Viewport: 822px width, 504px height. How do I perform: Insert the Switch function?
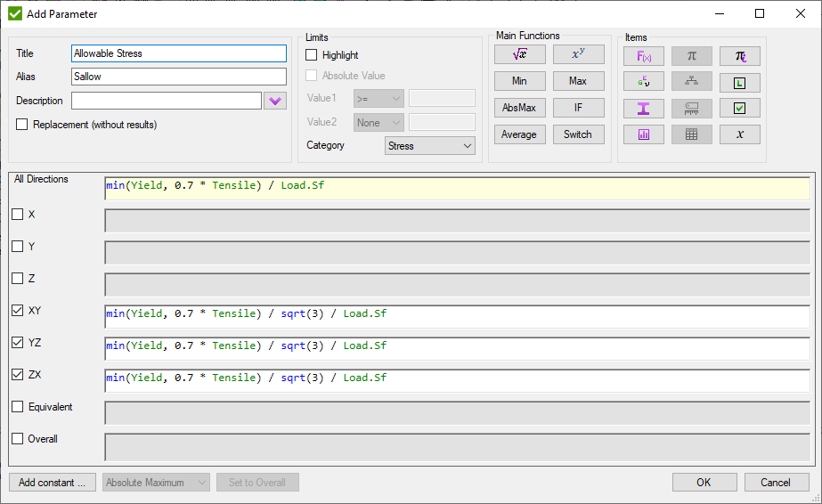pos(578,134)
